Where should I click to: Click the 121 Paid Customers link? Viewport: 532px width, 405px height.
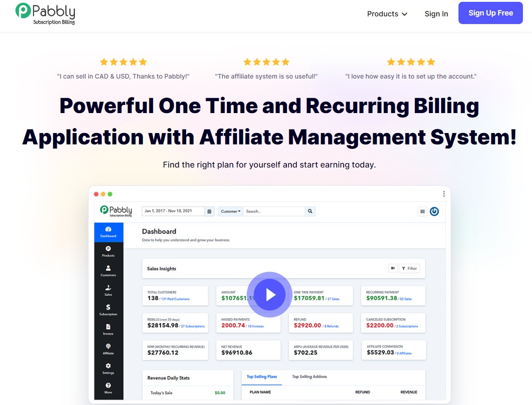click(x=175, y=299)
